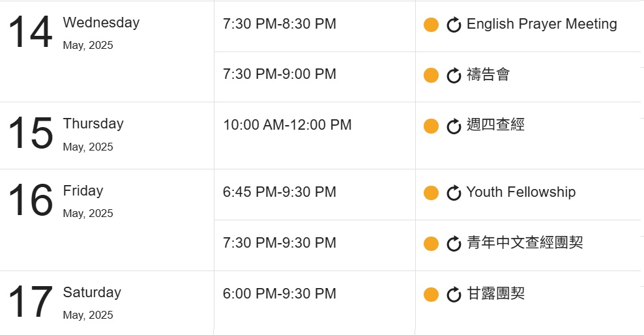Click recurring icon beside 禱告會
This screenshot has height=335, width=644.
click(454, 76)
